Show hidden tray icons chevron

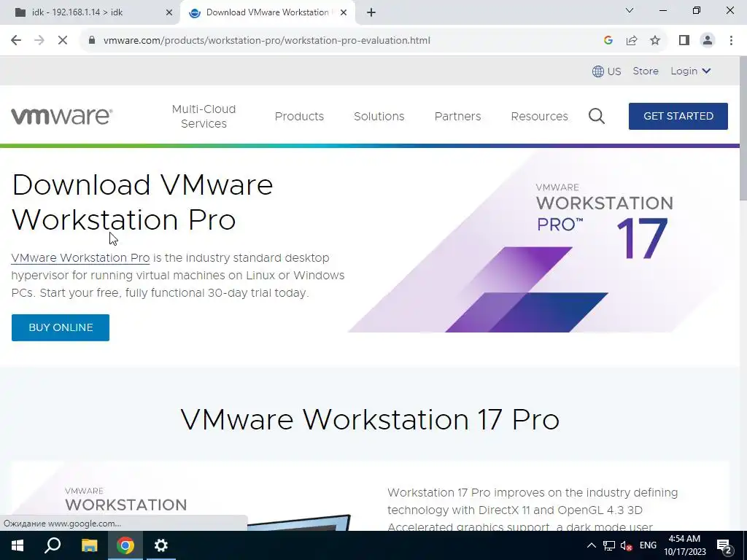(x=591, y=545)
